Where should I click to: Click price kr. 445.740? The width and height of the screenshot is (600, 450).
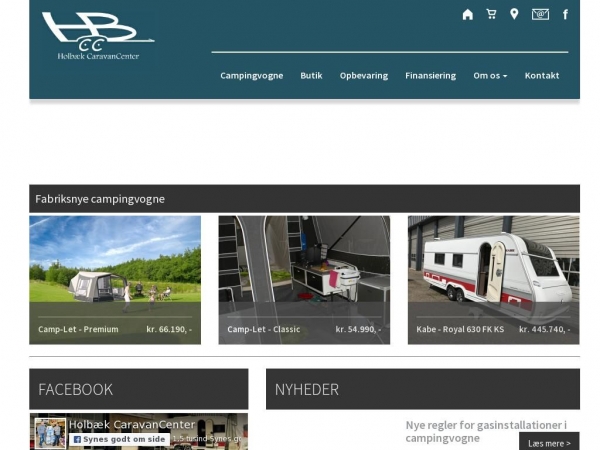pyautogui.click(x=545, y=329)
